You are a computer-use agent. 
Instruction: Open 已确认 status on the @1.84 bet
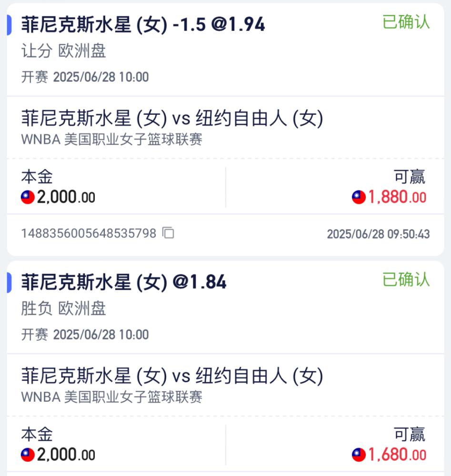tap(406, 279)
